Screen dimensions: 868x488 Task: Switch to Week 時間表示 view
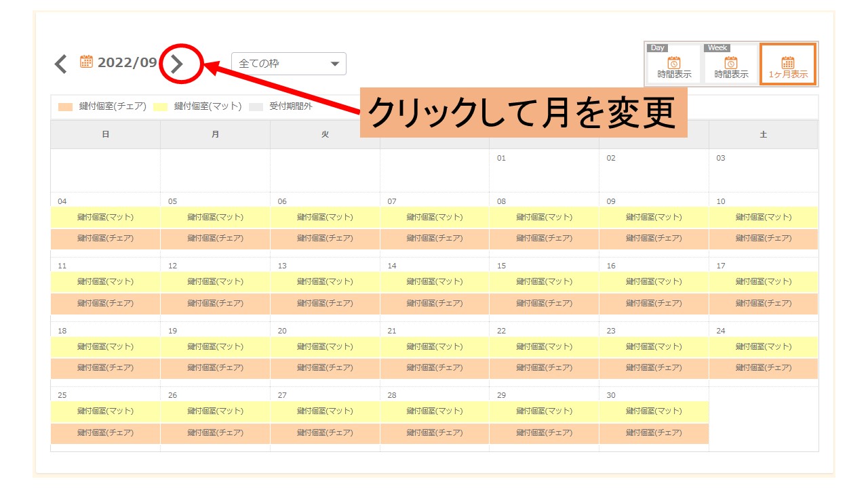click(x=731, y=64)
